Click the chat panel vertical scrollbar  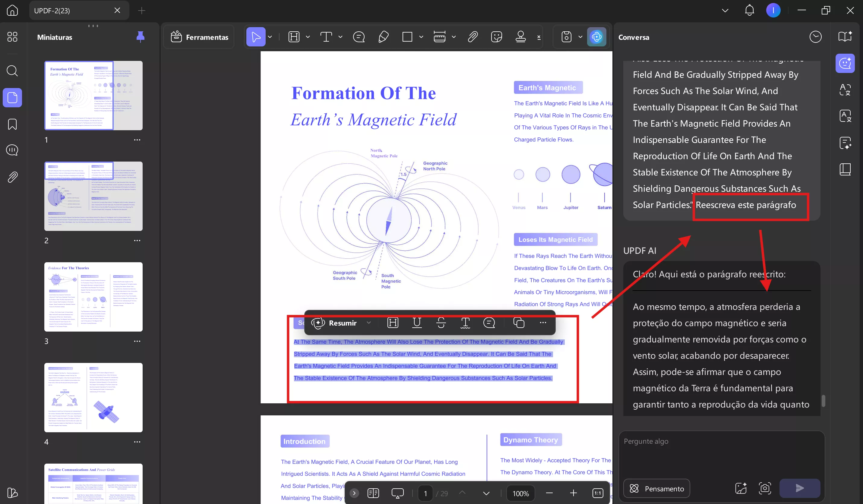(x=823, y=401)
